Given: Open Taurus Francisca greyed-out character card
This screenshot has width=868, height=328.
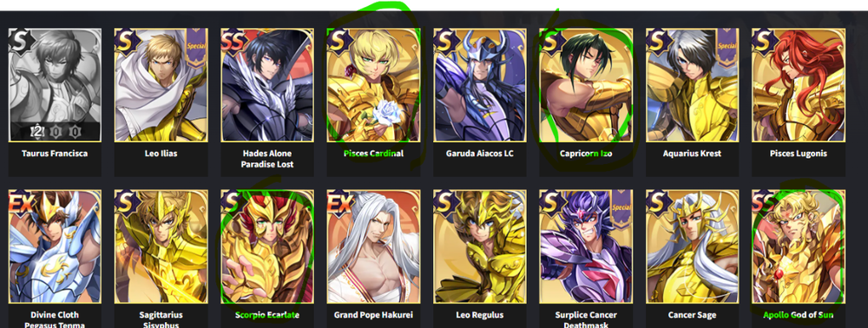Looking at the screenshot, I should (x=55, y=85).
